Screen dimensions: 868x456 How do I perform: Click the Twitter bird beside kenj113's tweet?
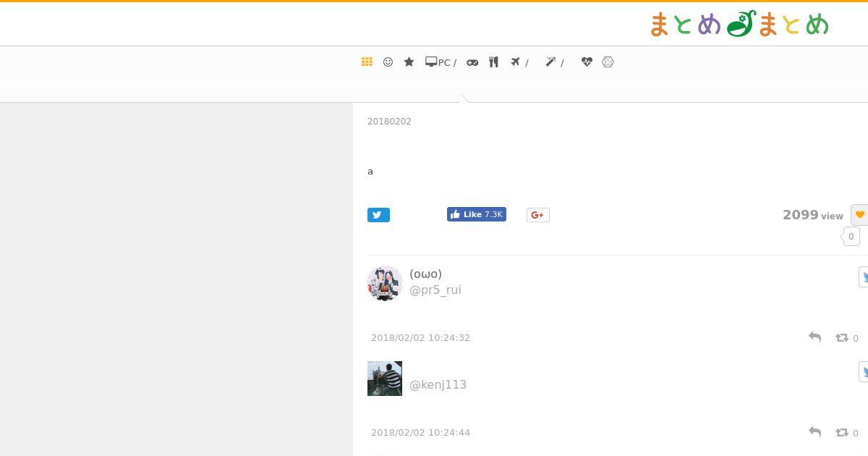864,371
